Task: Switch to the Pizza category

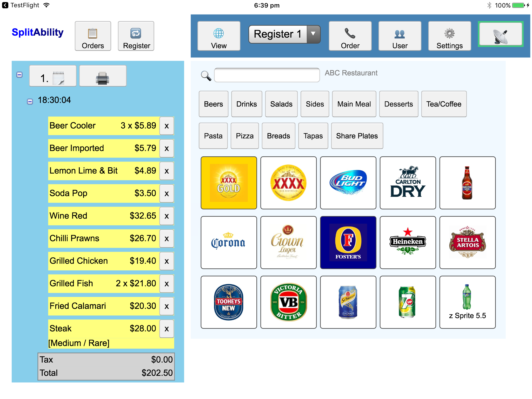Action: coord(244,136)
